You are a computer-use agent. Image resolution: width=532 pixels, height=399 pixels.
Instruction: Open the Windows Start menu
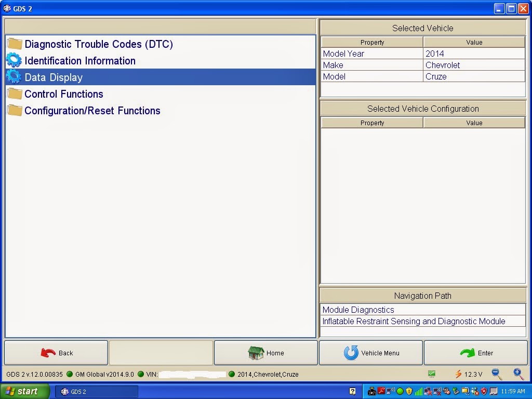pos(25,391)
